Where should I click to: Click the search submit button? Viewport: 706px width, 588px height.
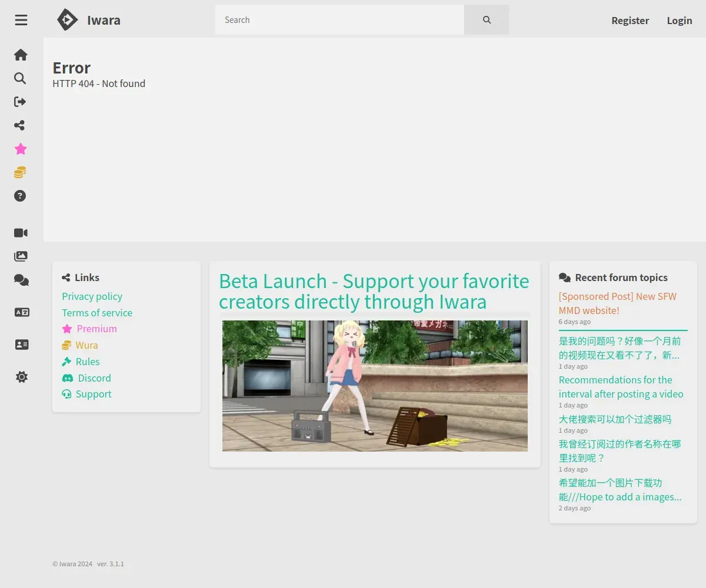click(487, 20)
